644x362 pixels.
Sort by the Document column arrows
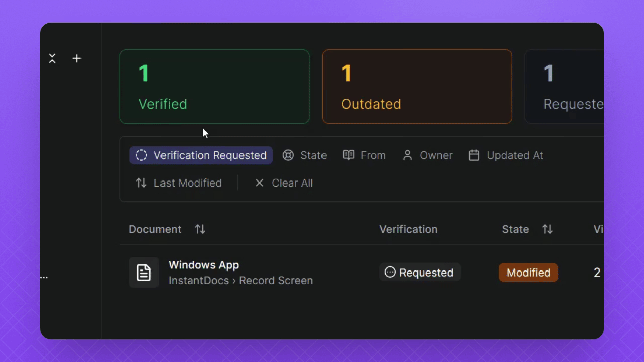200,229
